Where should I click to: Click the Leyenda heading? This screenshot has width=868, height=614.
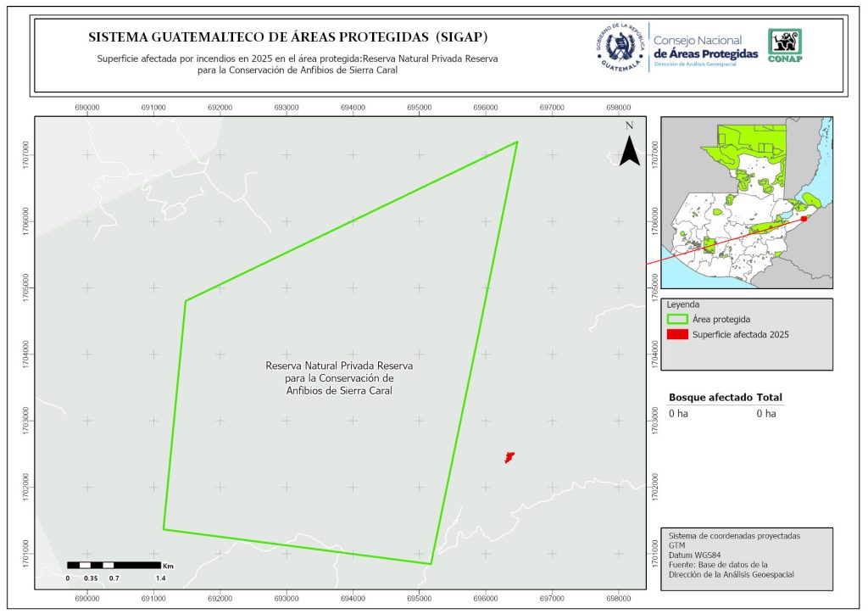point(682,304)
